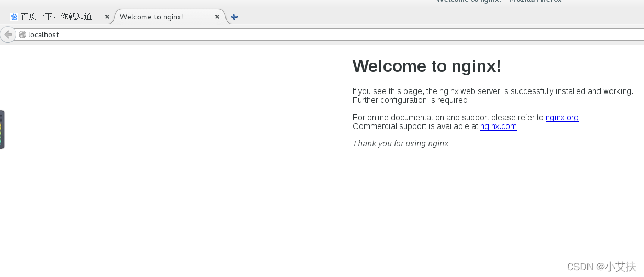Close the 百度一下，你就知道 tab
This screenshot has width=644, height=277.
click(x=107, y=17)
